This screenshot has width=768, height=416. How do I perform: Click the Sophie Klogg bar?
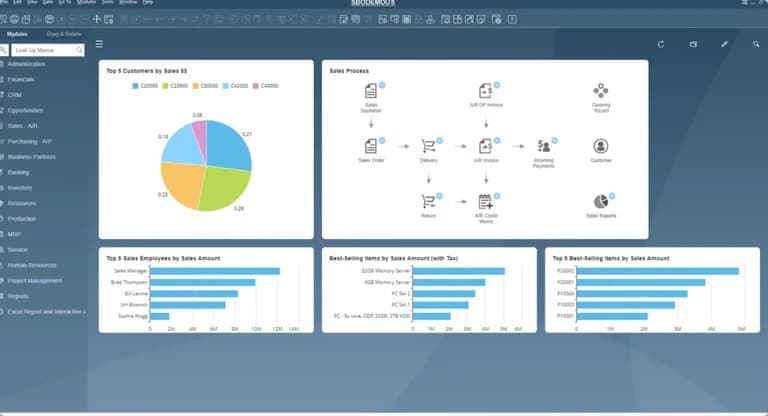pyautogui.click(x=160, y=316)
